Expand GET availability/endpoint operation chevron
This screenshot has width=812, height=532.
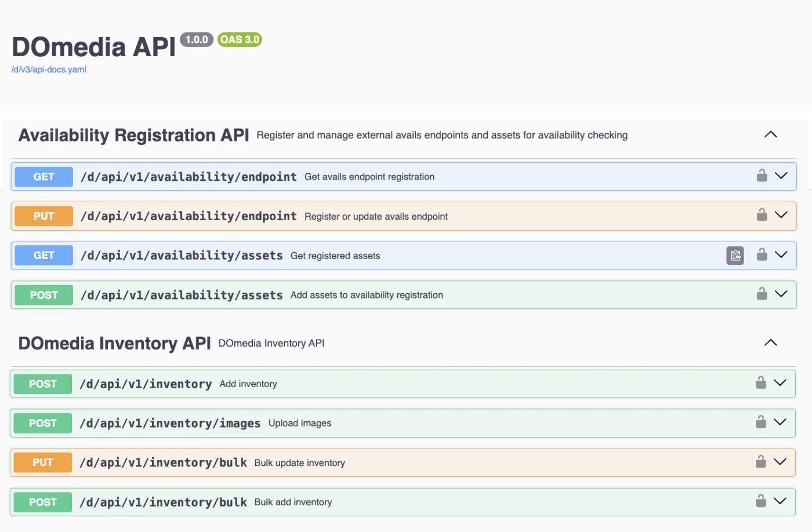(781, 176)
